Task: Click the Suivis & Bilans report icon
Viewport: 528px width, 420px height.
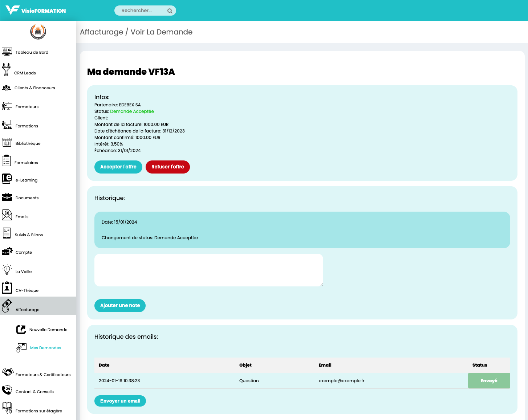Action: coord(7,233)
